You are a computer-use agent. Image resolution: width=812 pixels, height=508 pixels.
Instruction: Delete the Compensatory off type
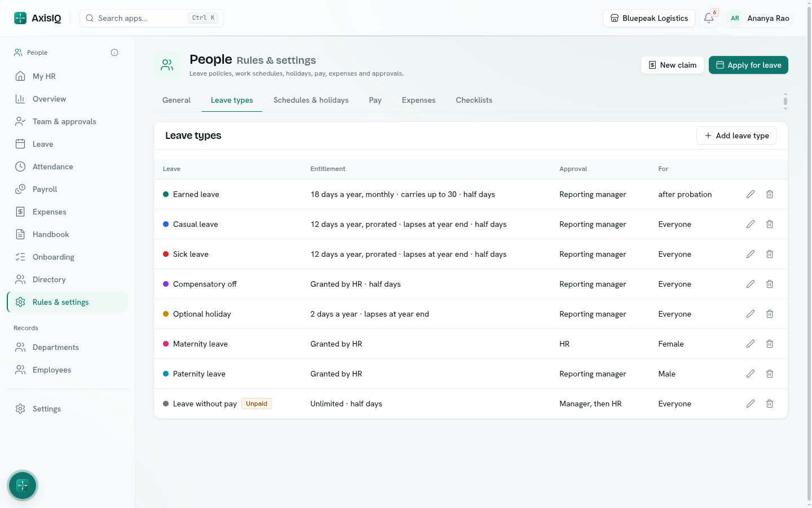[770, 284]
